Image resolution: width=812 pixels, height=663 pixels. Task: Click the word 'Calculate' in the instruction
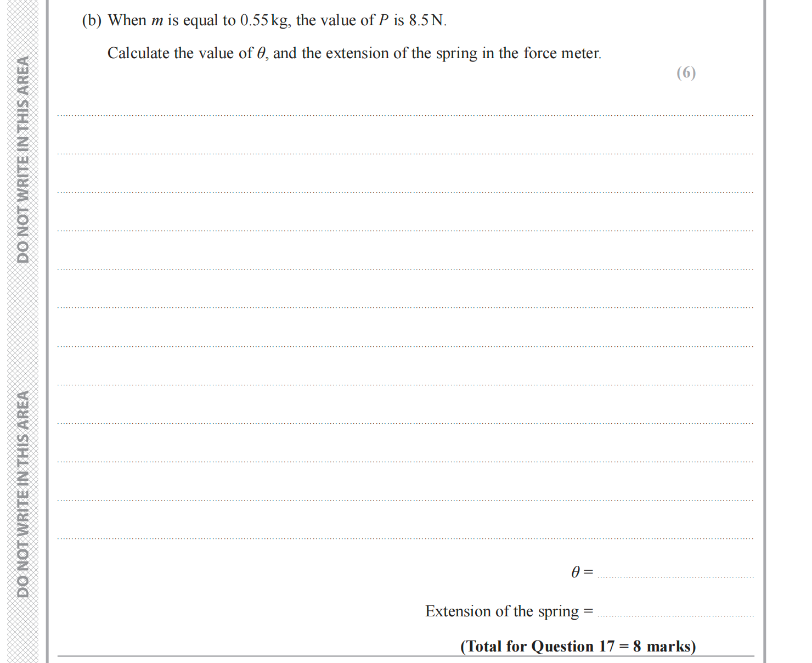pyautogui.click(x=138, y=53)
